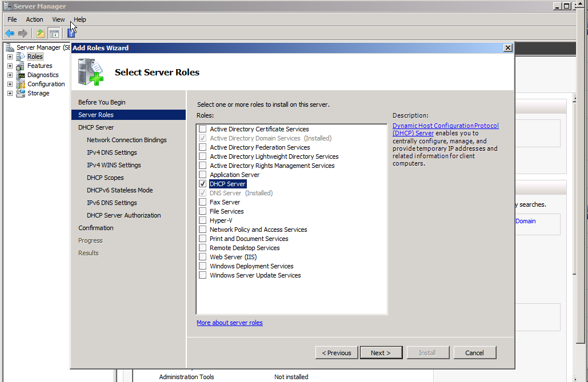Open DHCPv6 Stateless Mode step

[119, 190]
